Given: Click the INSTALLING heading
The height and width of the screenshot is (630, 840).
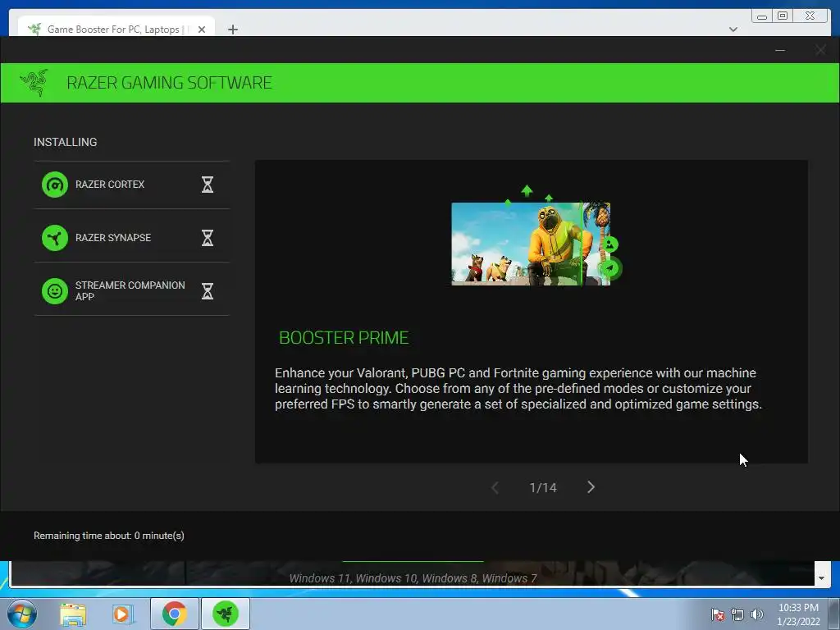Looking at the screenshot, I should pyautogui.click(x=66, y=142).
